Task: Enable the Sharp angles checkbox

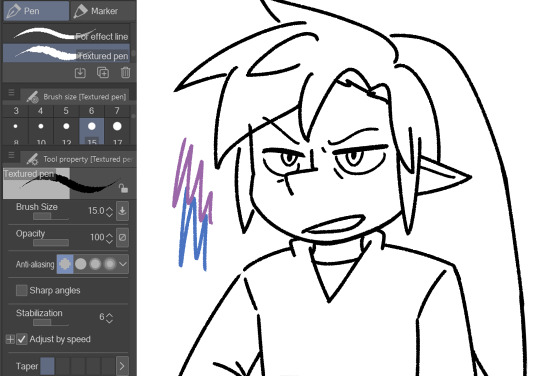Action: pyautogui.click(x=21, y=290)
